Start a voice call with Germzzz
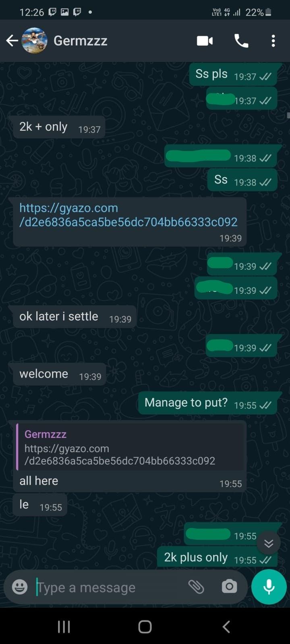The width and height of the screenshot is (290, 644). pos(241,41)
